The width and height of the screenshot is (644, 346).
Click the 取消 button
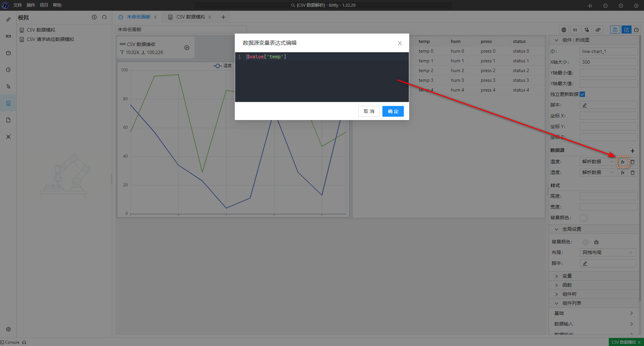pyautogui.click(x=369, y=111)
